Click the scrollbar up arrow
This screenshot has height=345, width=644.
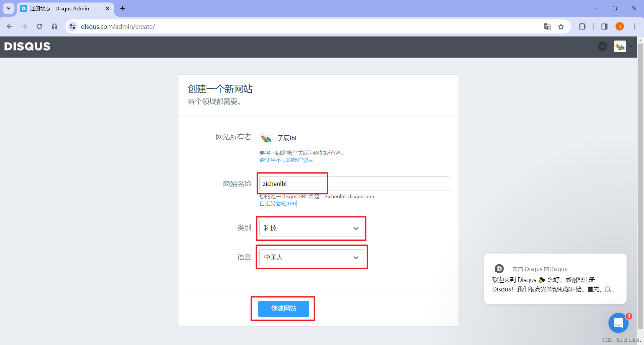pos(640,40)
